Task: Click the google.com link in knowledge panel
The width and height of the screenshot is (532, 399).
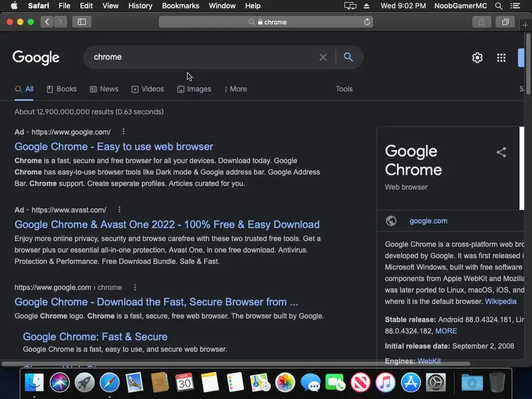Action: (x=428, y=221)
